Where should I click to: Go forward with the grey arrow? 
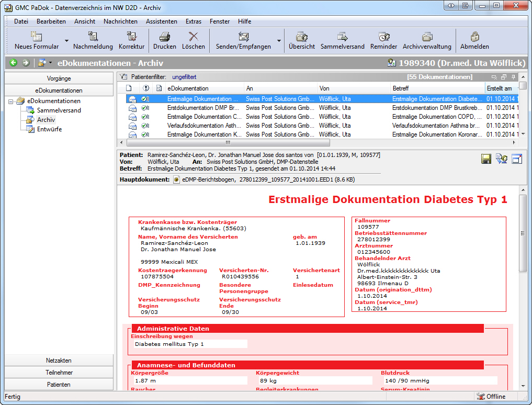tap(26, 63)
